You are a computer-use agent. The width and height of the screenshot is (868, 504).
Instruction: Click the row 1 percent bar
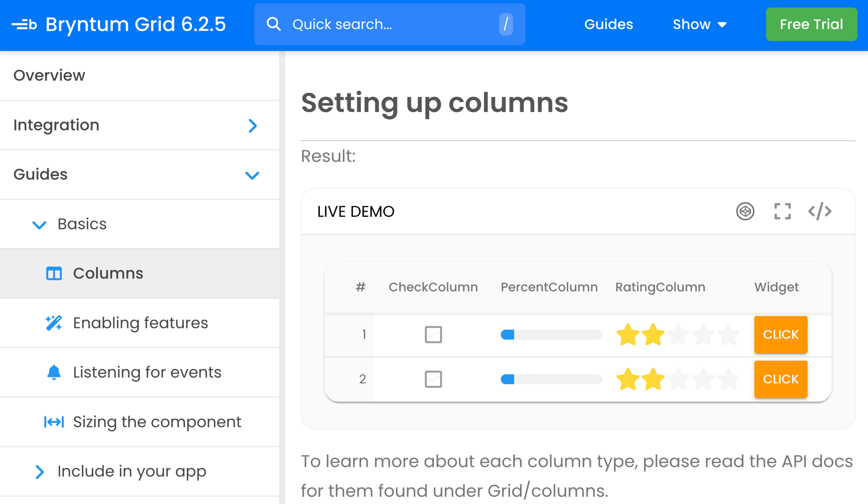coord(551,334)
